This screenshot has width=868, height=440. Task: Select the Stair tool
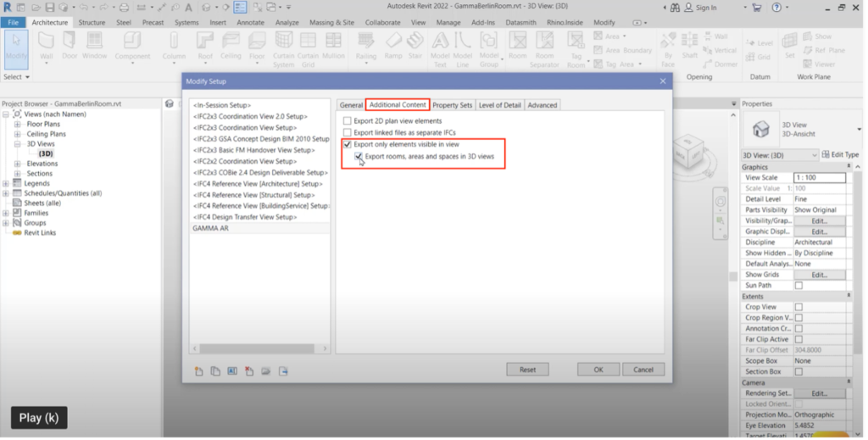415,46
